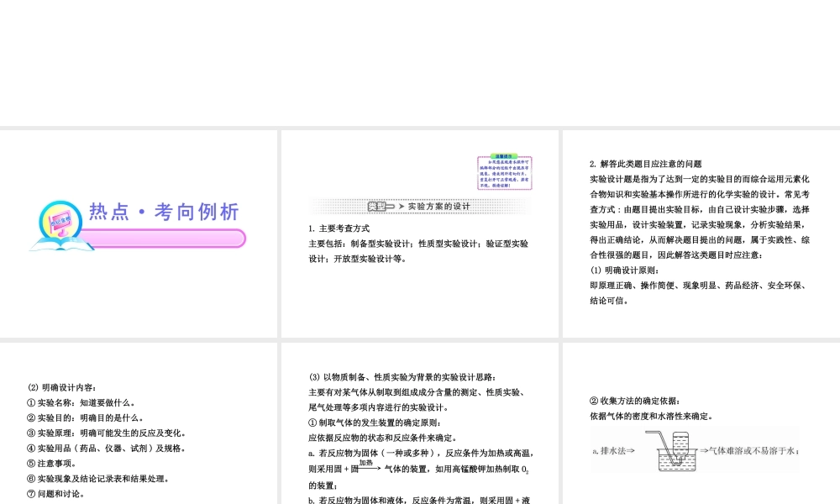Click '依据气体的密度和水溶性来确定。'

click(652, 416)
